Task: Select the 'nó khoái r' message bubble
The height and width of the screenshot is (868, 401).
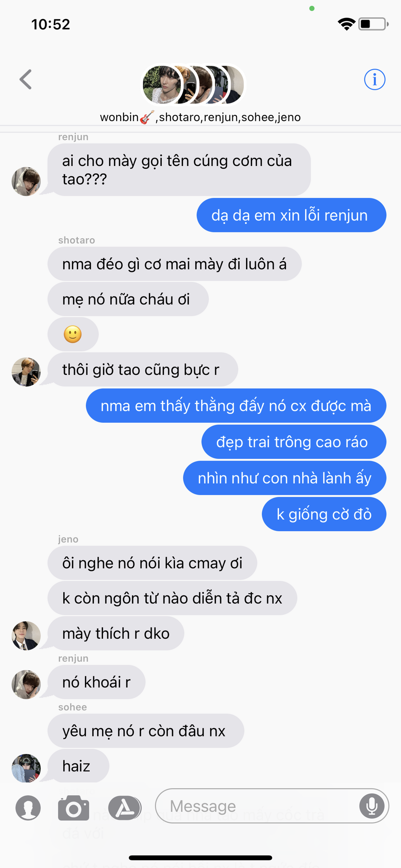Action: tap(96, 682)
